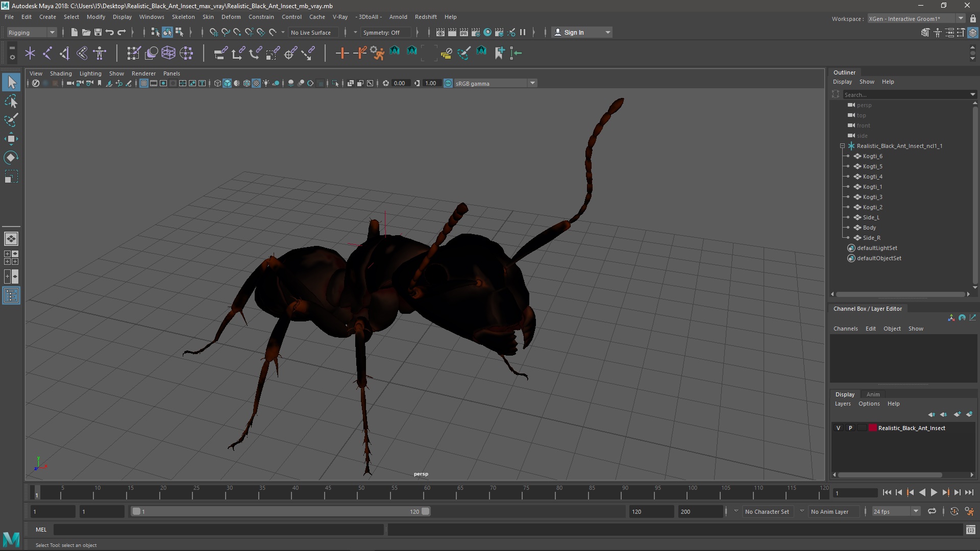Screen dimensions: 980x551
Task: Click the four-view layout icon
Action: 11,258
